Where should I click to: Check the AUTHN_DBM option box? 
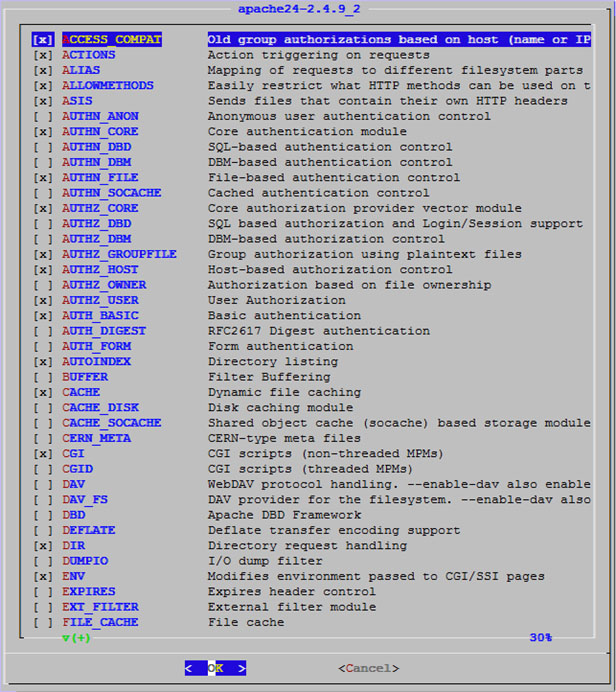click(x=43, y=162)
